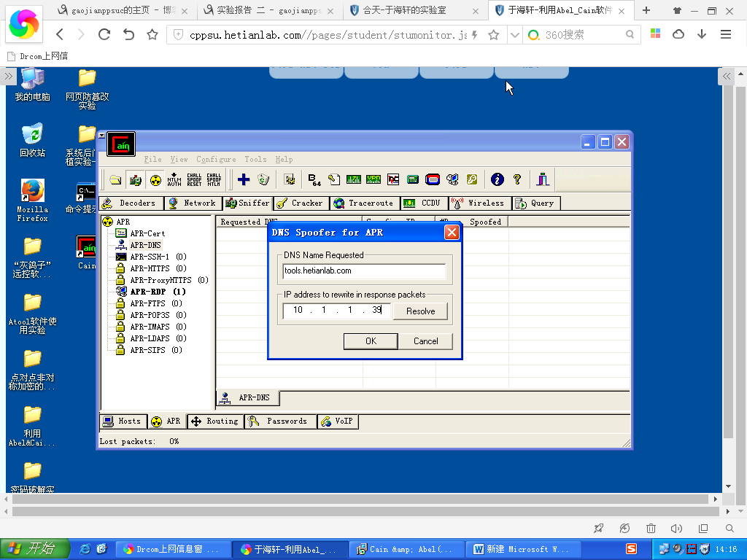Select the Routing bottom tab
This screenshot has width=747, height=560.
215,421
